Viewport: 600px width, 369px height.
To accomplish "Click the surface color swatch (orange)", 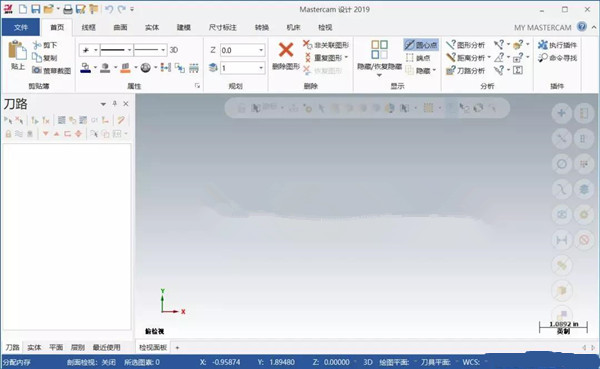I will point(126,68).
